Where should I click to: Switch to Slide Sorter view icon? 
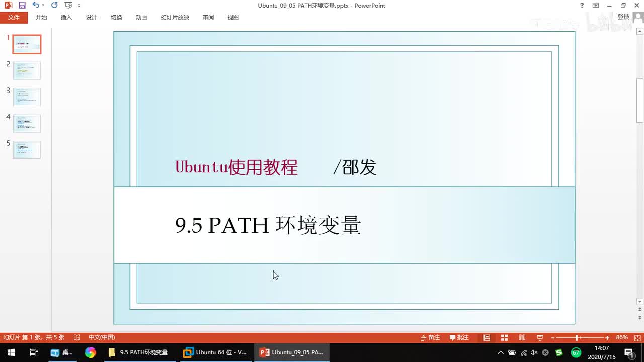tap(504, 337)
